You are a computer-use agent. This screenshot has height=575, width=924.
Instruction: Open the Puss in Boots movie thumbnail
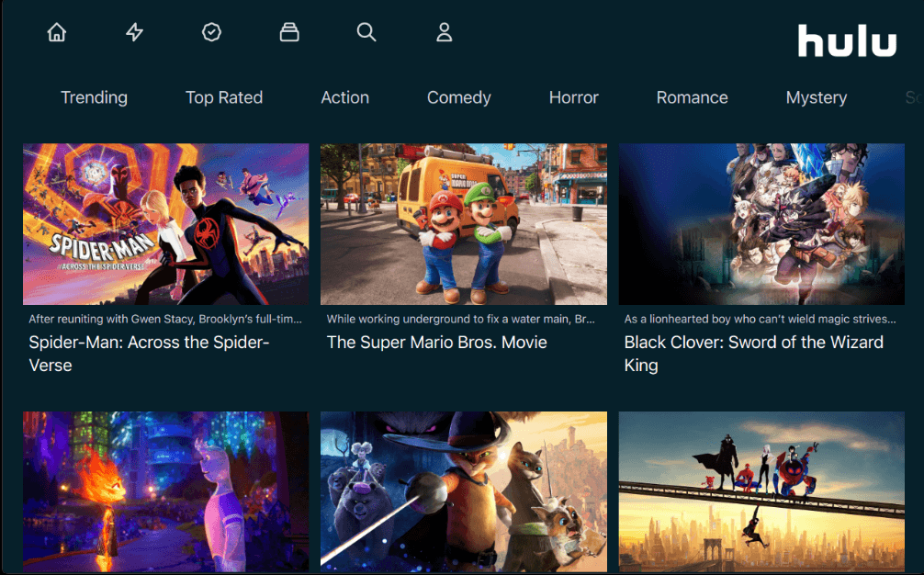click(463, 492)
